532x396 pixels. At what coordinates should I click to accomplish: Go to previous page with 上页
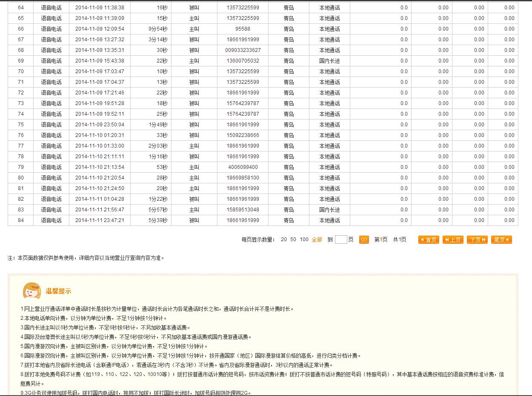pos(453,239)
